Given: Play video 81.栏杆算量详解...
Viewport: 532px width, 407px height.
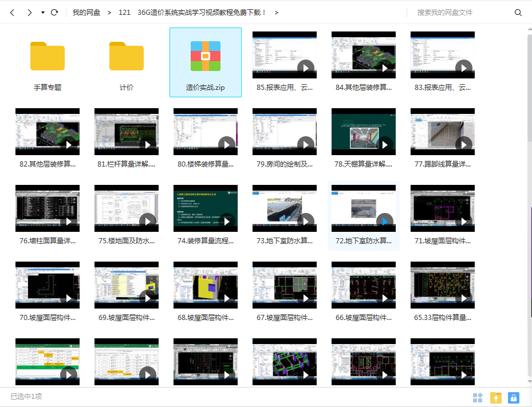Looking at the screenshot, I should tap(148, 145).
